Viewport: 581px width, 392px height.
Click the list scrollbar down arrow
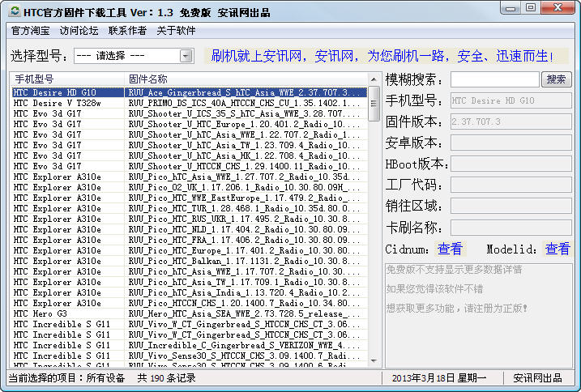374,360
